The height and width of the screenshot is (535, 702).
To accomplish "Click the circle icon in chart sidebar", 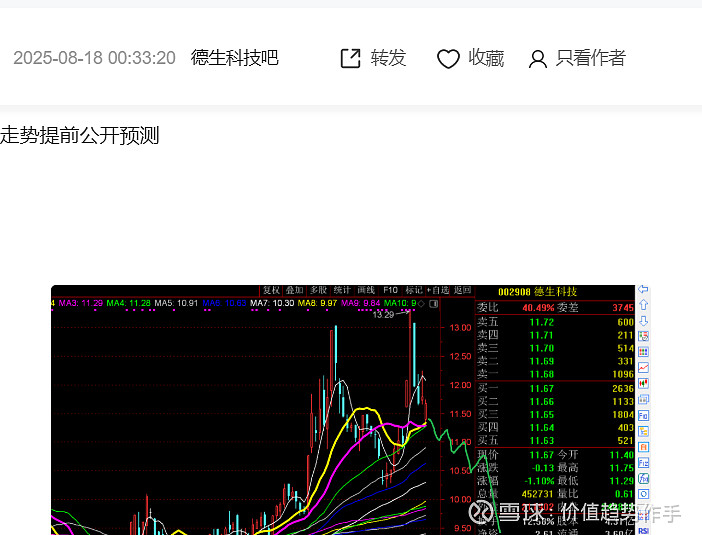I will pos(643,494).
